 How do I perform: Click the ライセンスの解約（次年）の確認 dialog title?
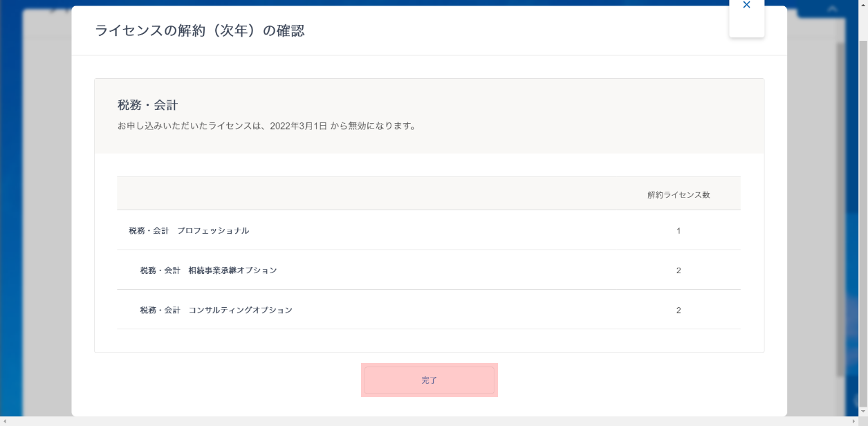point(199,31)
